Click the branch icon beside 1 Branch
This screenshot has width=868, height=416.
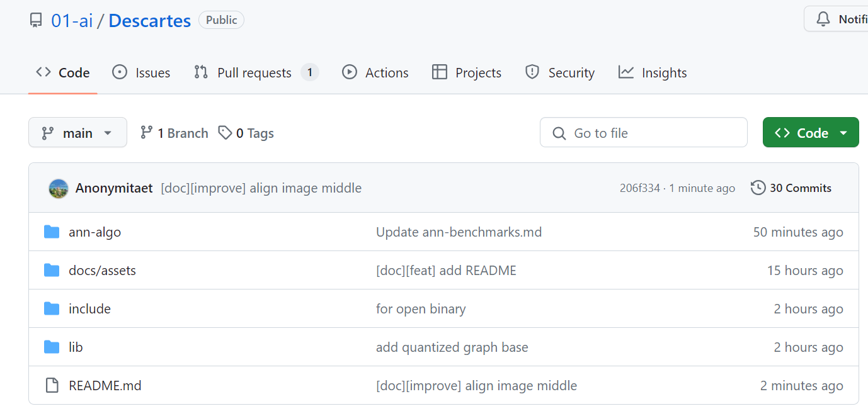pyautogui.click(x=147, y=133)
